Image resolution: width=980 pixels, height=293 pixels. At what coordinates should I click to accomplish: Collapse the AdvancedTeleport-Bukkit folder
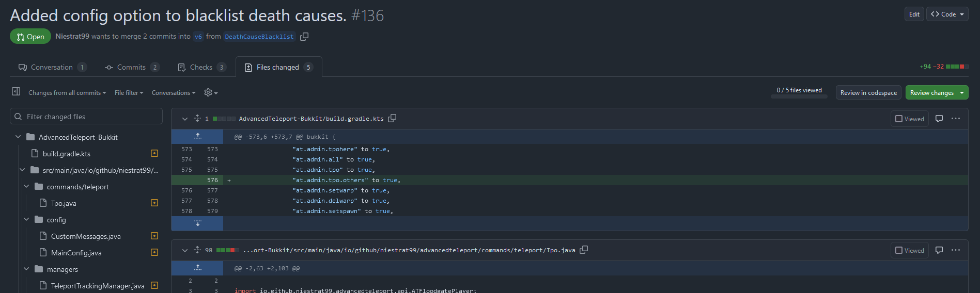18,137
